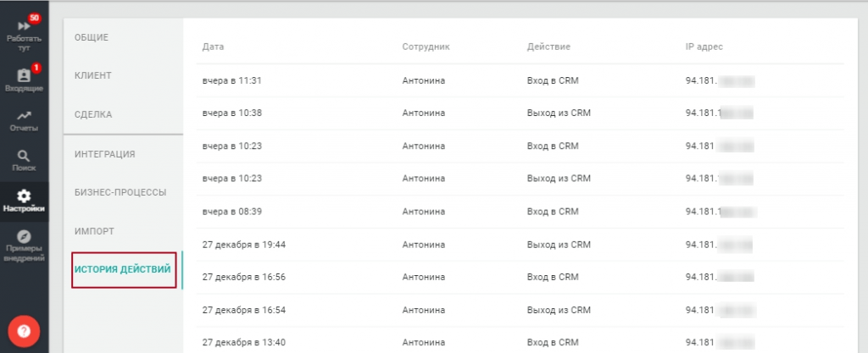Go to the 'ИНТЕГРАЦИЯ' section

click(105, 154)
